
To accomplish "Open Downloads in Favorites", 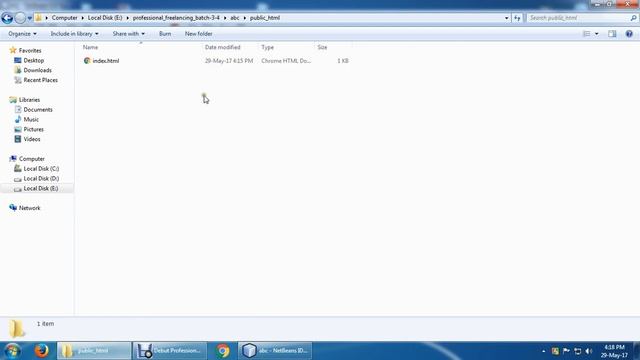I will tap(38, 70).
